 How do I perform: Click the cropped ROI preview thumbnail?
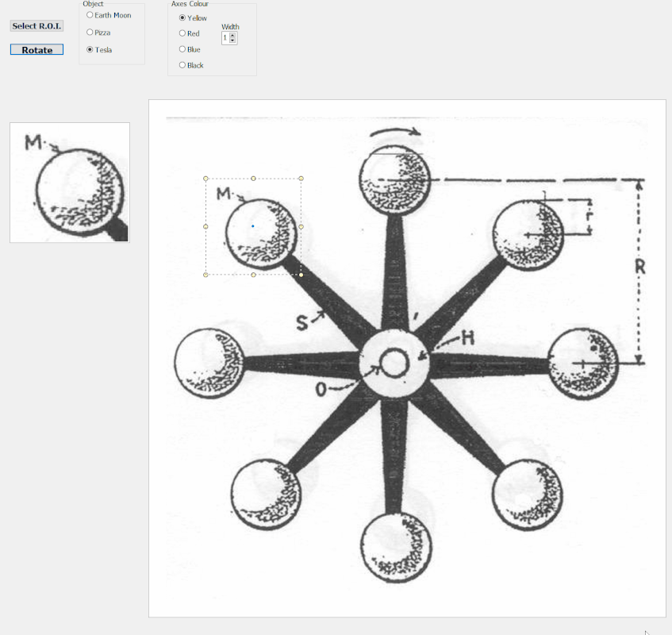(70, 183)
